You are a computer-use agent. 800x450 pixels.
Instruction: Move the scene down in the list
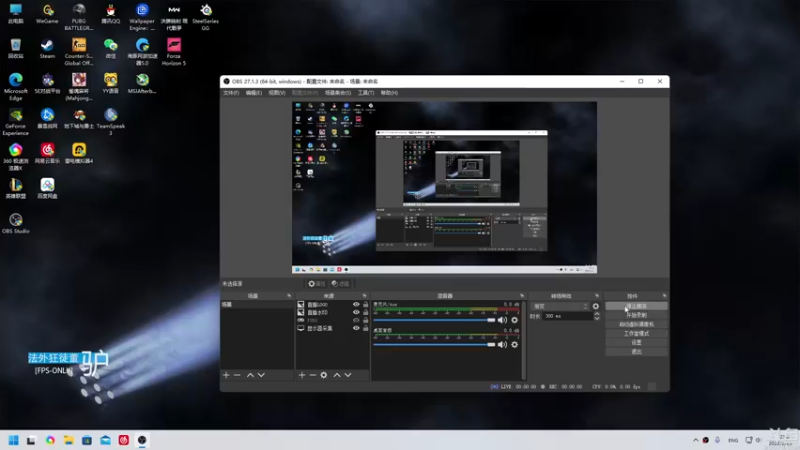click(261, 375)
